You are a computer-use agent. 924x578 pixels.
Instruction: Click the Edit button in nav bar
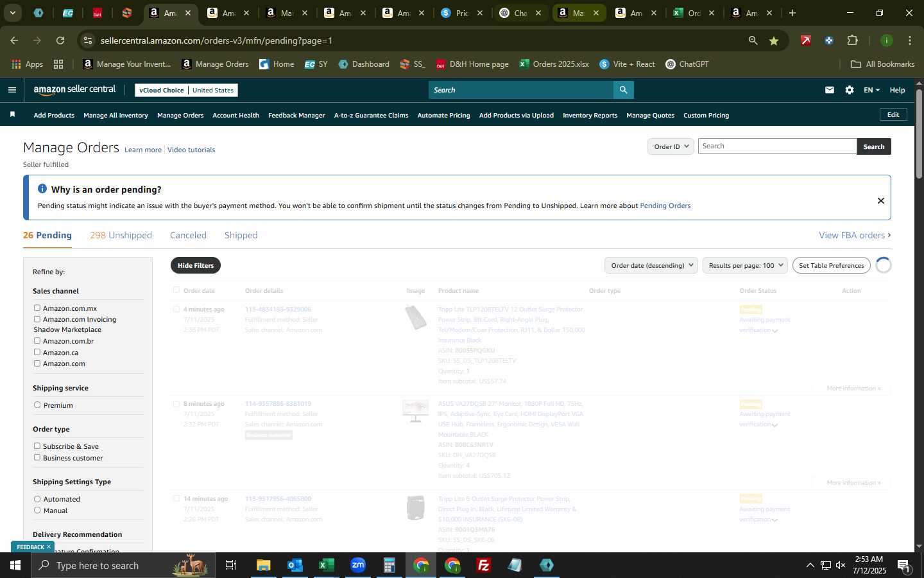[x=893, y=114]
